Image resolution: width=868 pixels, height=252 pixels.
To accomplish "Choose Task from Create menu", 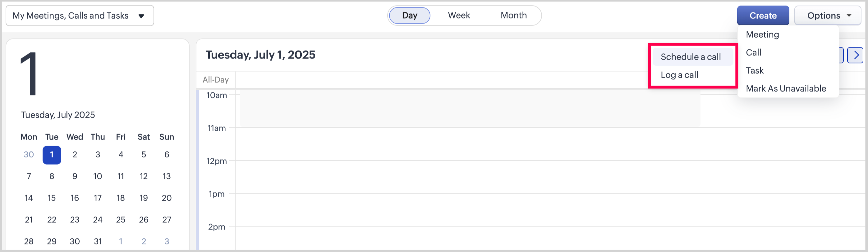I will (x=755, y=70).
